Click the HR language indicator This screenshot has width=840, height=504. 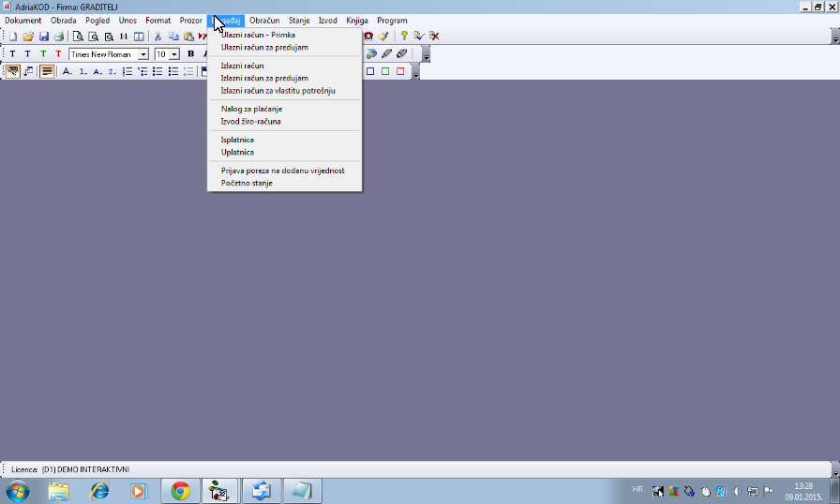[637, 490]
